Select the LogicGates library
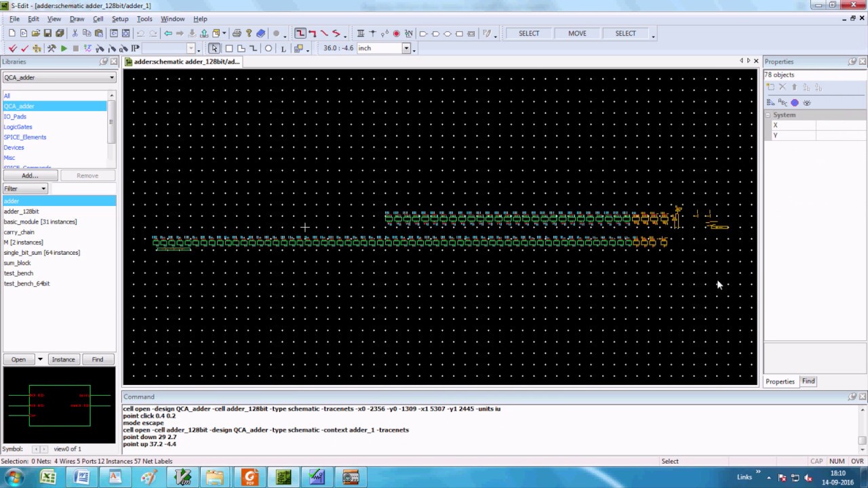The height and width of the screenshot is (488, 868). point(18,127)
